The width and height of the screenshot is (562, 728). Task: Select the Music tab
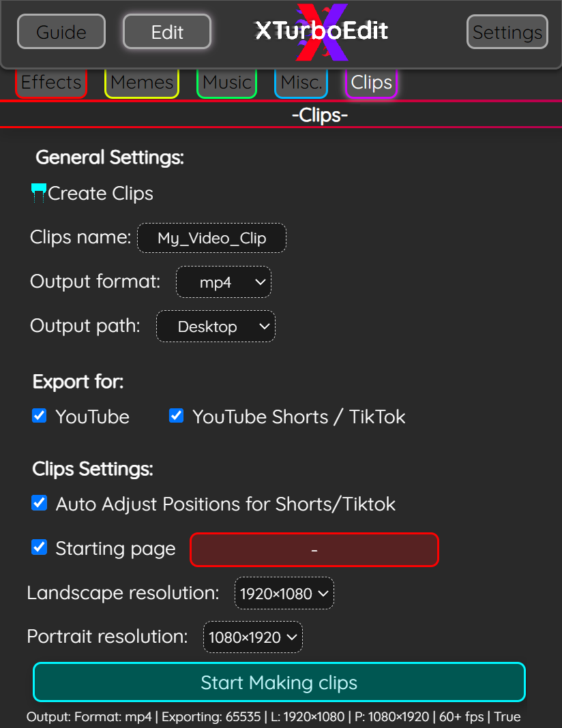226,82
